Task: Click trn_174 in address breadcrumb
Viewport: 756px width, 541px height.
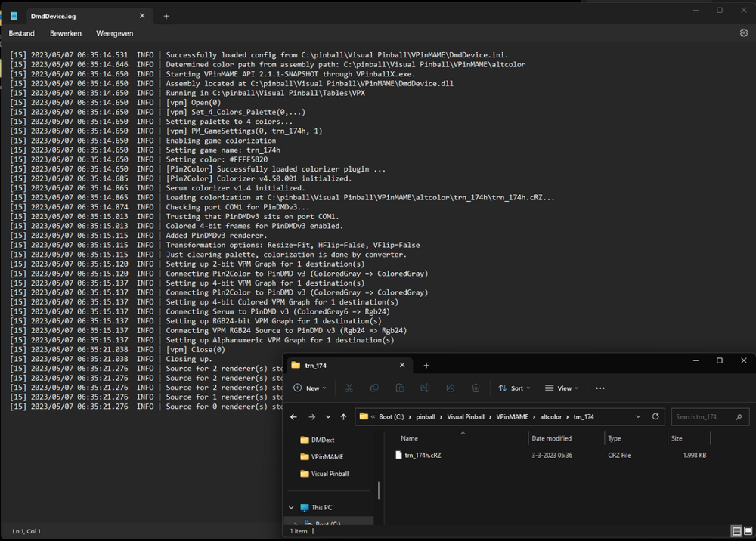Action: pos(584,417)
